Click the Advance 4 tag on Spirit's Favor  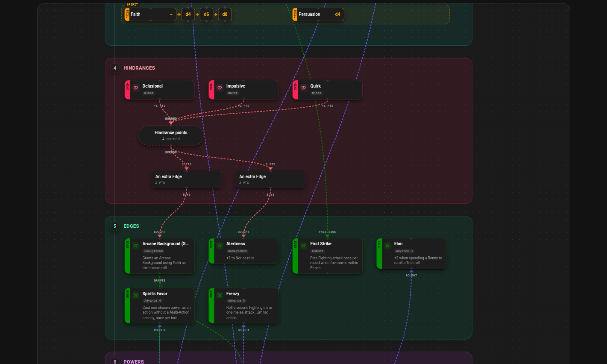(x=152, y=301)
